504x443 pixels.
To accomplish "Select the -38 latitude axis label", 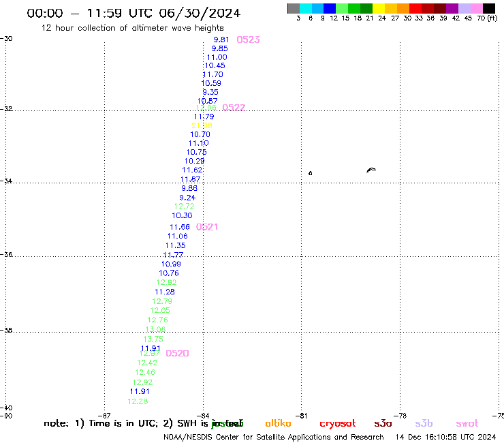I will [x=6, y=330].
